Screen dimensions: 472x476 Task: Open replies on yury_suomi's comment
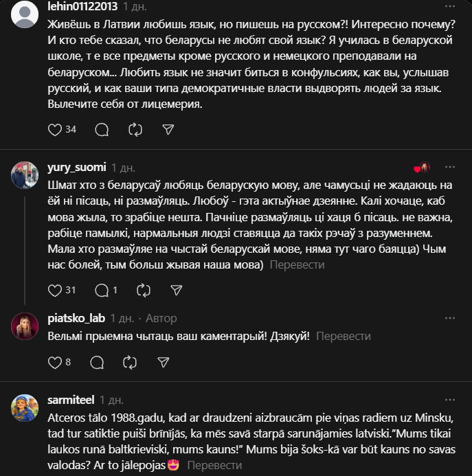tap(101, 290)
